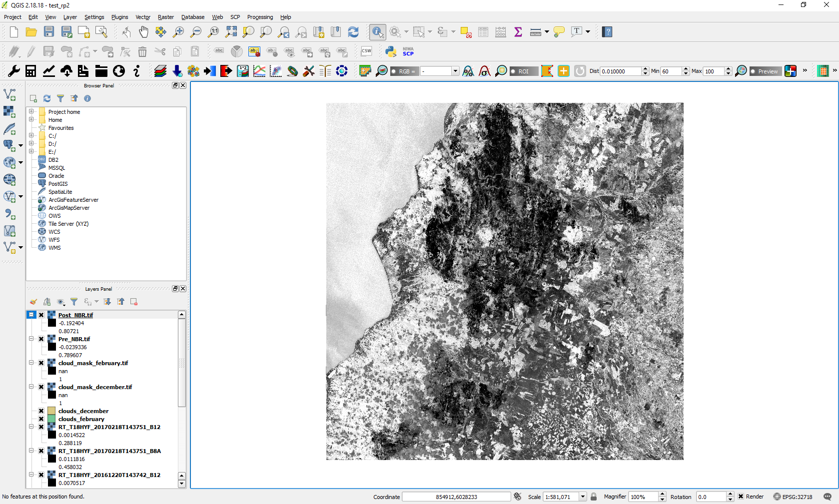Open the Processing menu
839x504 pixels.
(260, 17)
